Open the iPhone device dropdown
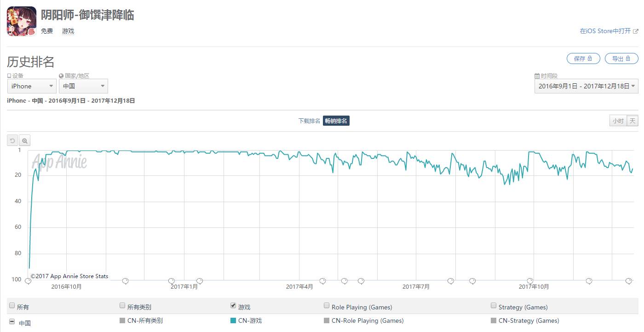This screenshot has height=332, width=644. (x=32, y=86)
